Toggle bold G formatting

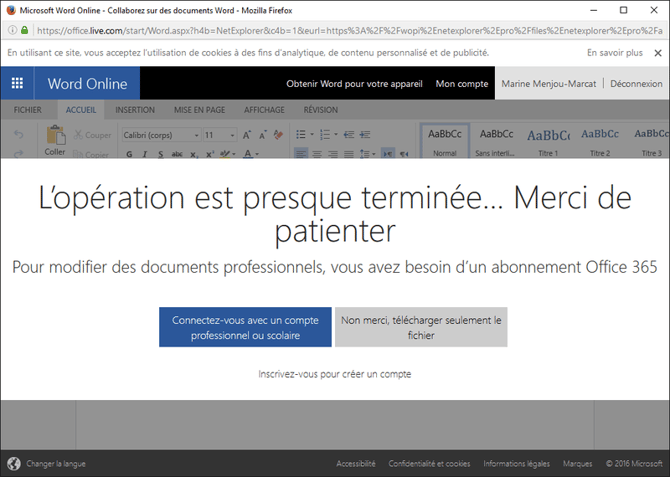pyautogui.click(x=129, y=154)
